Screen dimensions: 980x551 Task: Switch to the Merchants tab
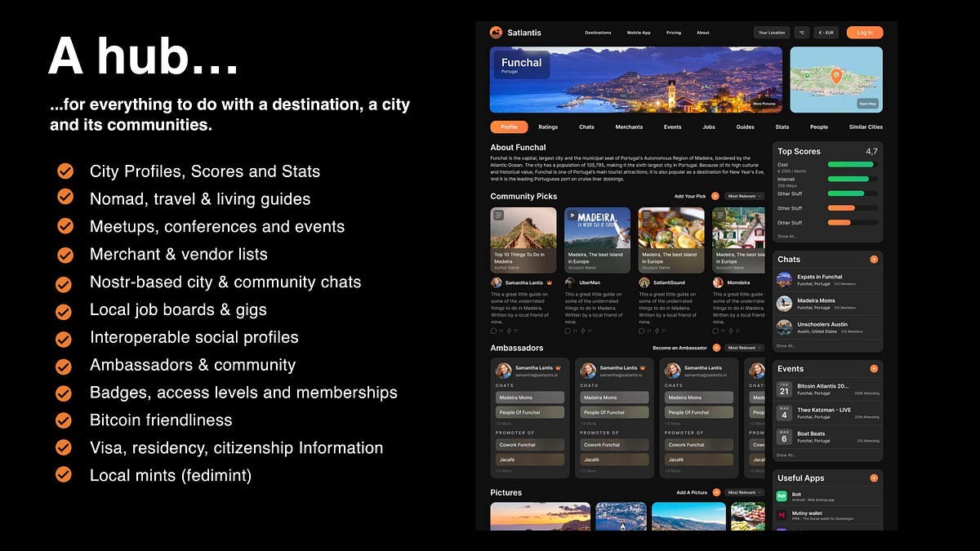click(x=629, y=127)
